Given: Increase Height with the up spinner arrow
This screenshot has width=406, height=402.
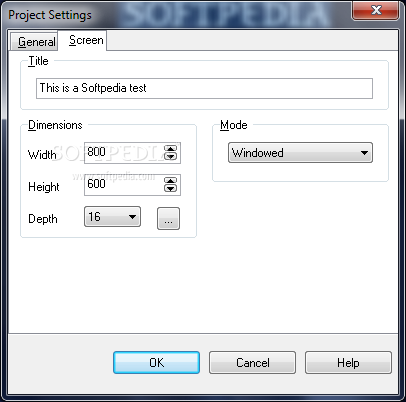Looking at the screenshot, I should pos(171,181).
